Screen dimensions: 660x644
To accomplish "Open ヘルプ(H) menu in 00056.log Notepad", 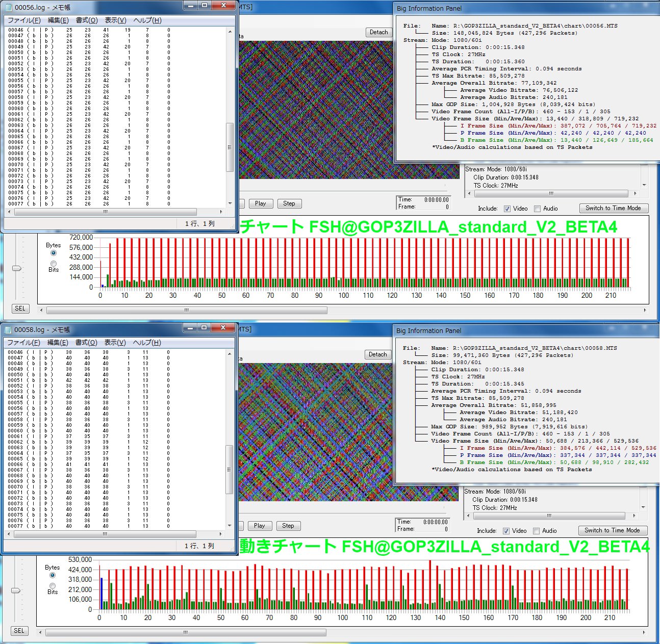I will pos(147,20).
